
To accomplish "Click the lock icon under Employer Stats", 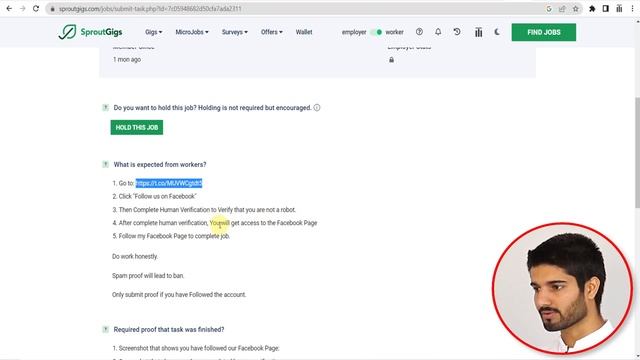I will 391,60.
